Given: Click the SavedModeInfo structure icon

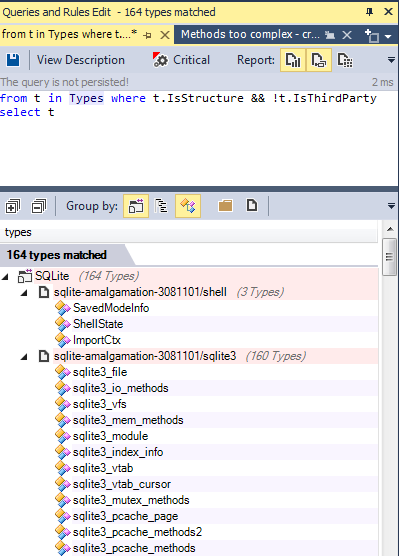Looking at the screenshot, I should (x=63, y=308).
